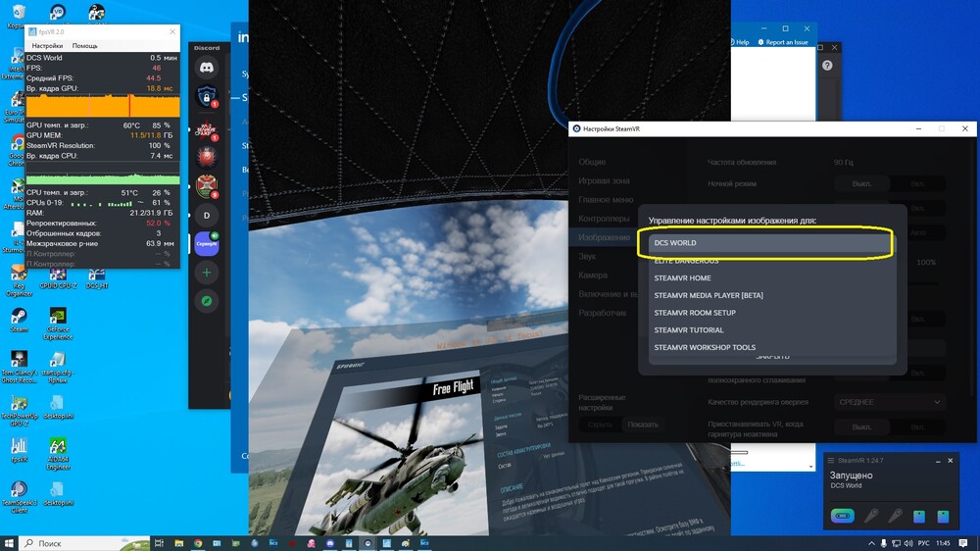
Task: Open Google Chrome from the taskbar
Action: pyautogui.click(x=198, y=543)
